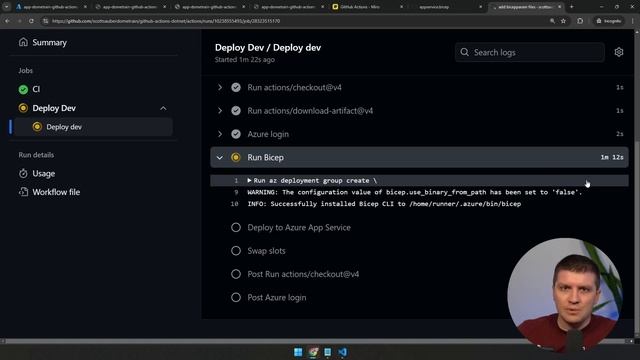Click the Post Run checkout pending circle icon
Viewport: 640px width, 360px height.
236,274
